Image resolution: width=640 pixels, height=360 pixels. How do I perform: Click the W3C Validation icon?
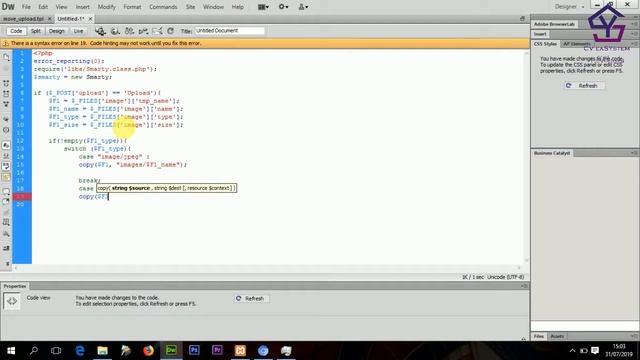tap(143, 31)
